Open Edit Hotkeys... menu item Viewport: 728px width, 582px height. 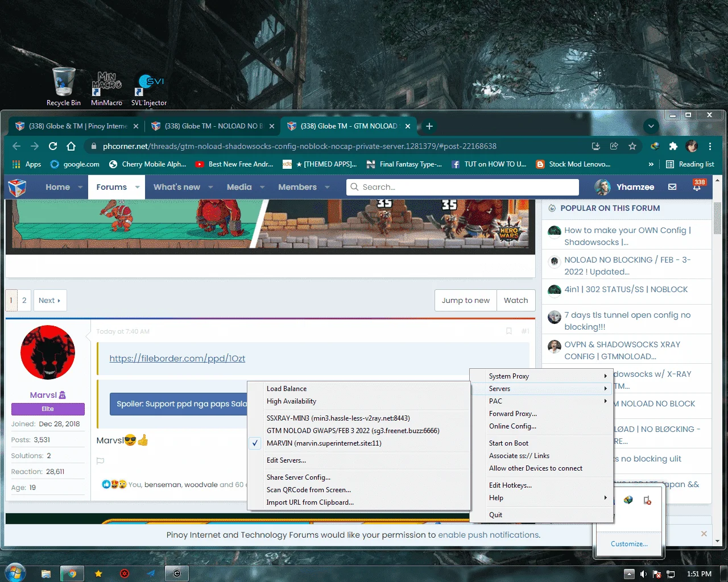pos(541,485)
